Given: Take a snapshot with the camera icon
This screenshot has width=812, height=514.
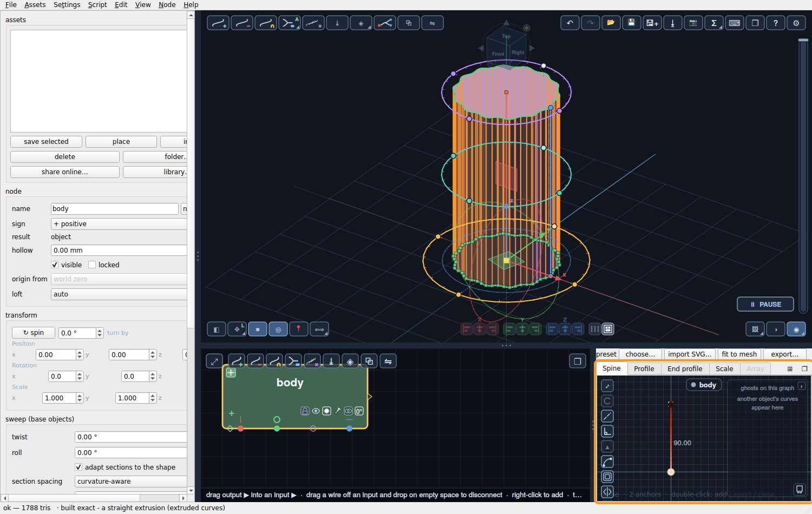Looking at the screenshot, I should (693, 23).
